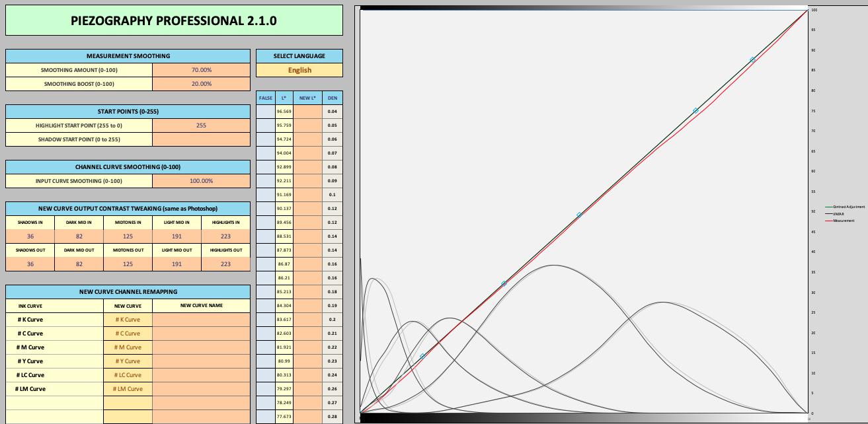The image size is (868, 424).
Task: Select the NEW L* cell beside 82.603
Action: [x=307, y=333]
